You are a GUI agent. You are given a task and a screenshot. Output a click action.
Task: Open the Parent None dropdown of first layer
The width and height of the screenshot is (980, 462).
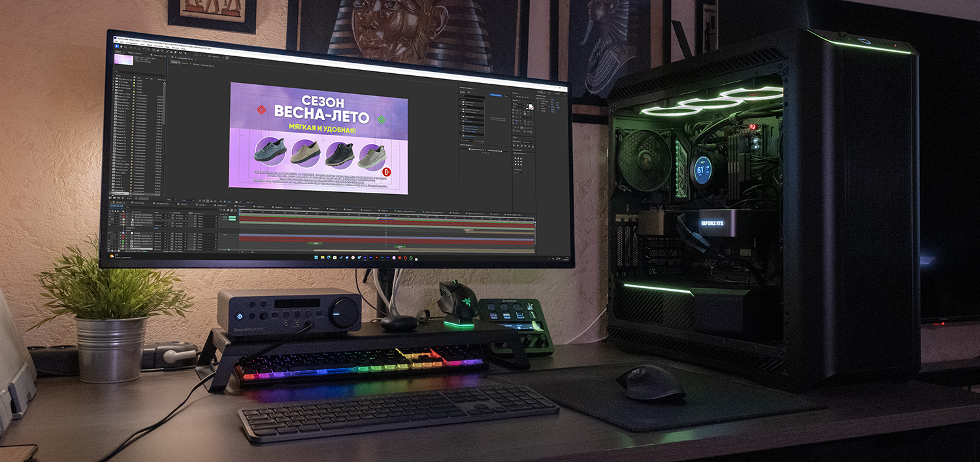coord(207,216)
